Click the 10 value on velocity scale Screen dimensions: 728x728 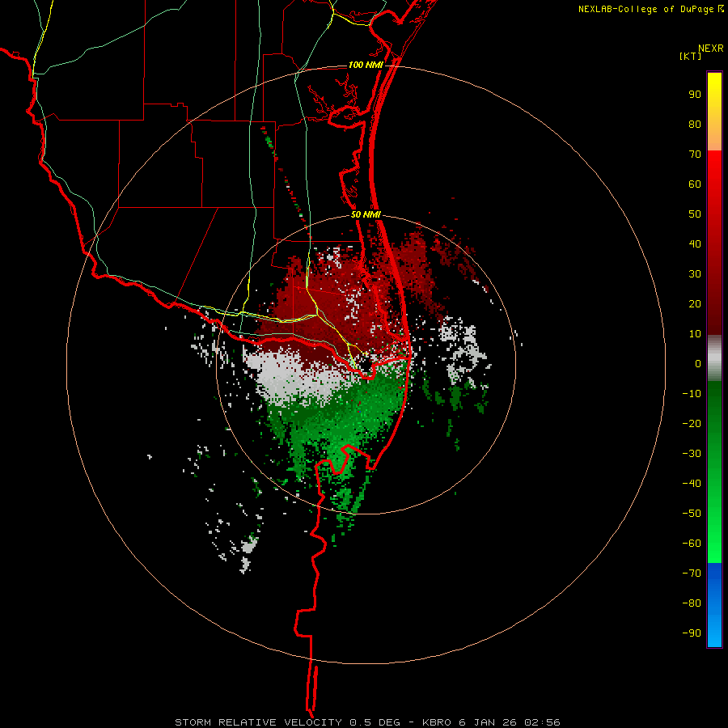(x=695, y=334)
